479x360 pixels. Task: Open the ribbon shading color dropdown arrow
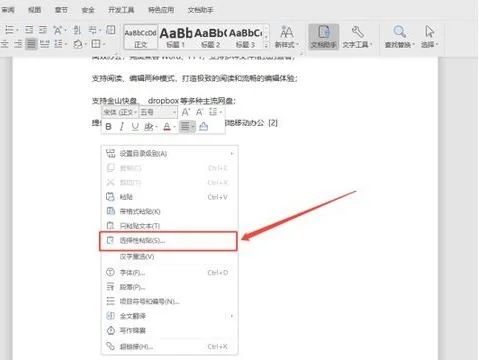click(x=85, y=44)
